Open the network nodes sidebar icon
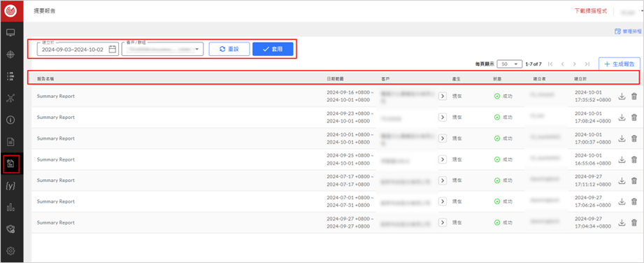644x263 pixels. 11,98
